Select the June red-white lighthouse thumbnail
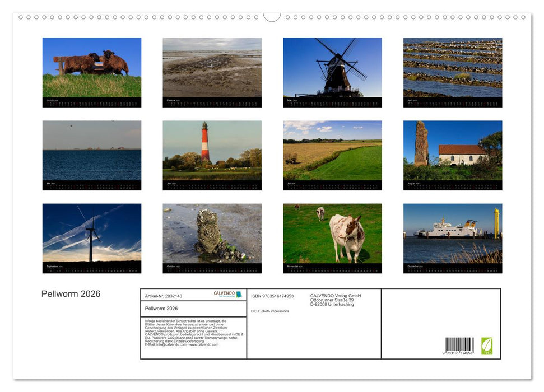The height and width of the screenshot is (392, 544). [212, 151]
